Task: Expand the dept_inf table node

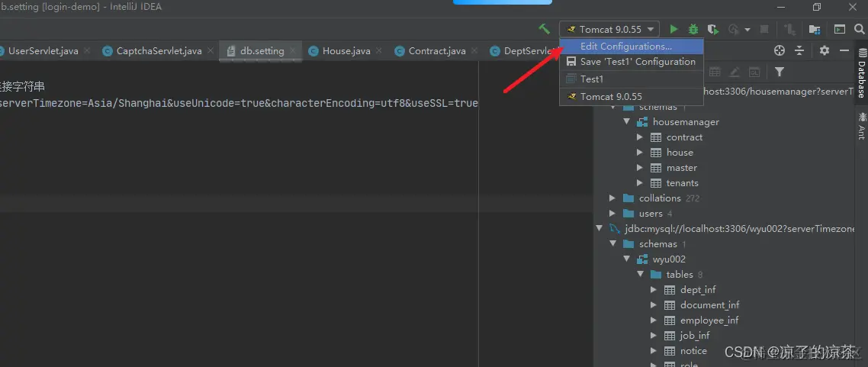Action: [x=654, y=289]
